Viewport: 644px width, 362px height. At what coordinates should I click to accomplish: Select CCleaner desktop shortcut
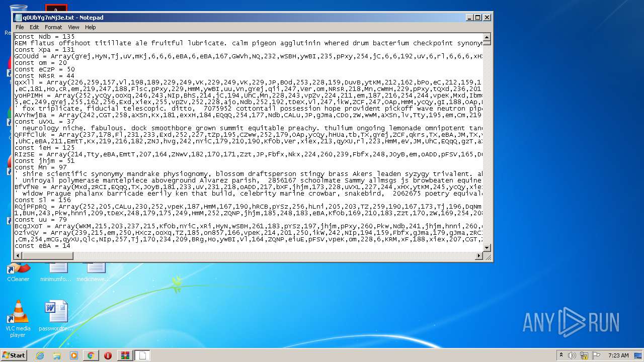pyautogui.click(x=18, y=273)
